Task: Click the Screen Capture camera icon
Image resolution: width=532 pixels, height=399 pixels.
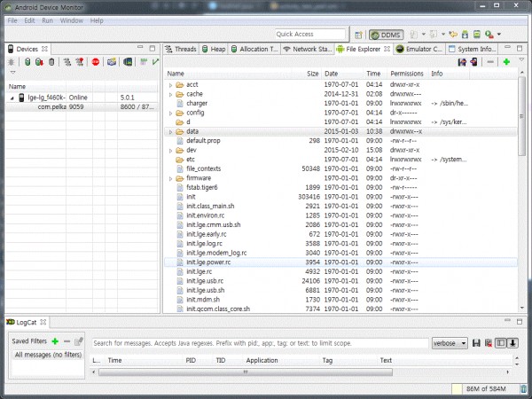Action: click(x=112, y=62)
